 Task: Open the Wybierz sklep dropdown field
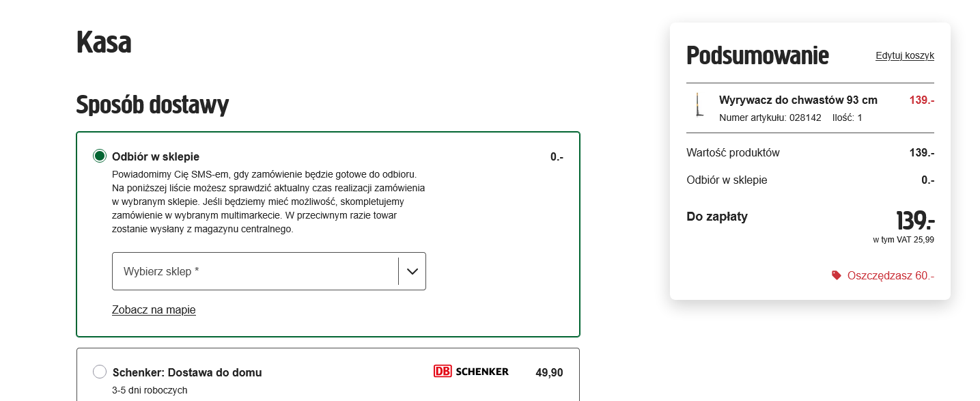click(269, 271)
